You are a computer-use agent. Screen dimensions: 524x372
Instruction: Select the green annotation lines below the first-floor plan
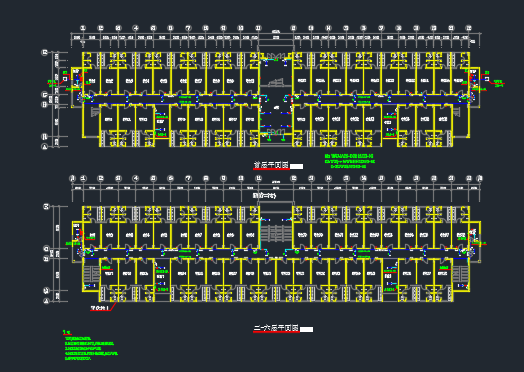click(x=350, y=161)
